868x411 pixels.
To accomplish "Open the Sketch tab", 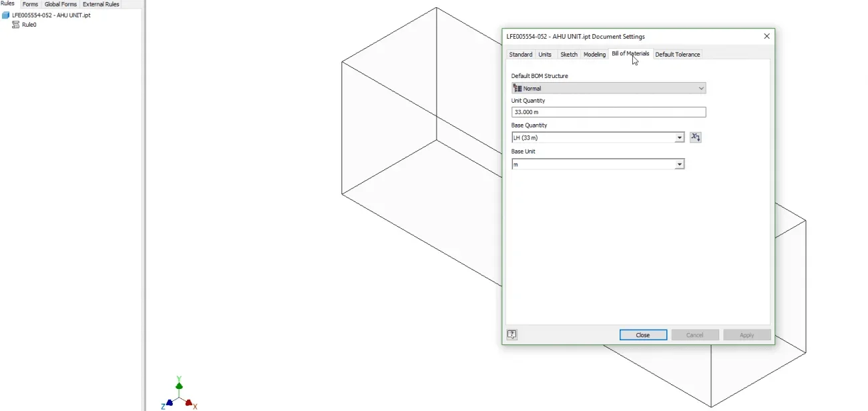I will click(569, 55).
